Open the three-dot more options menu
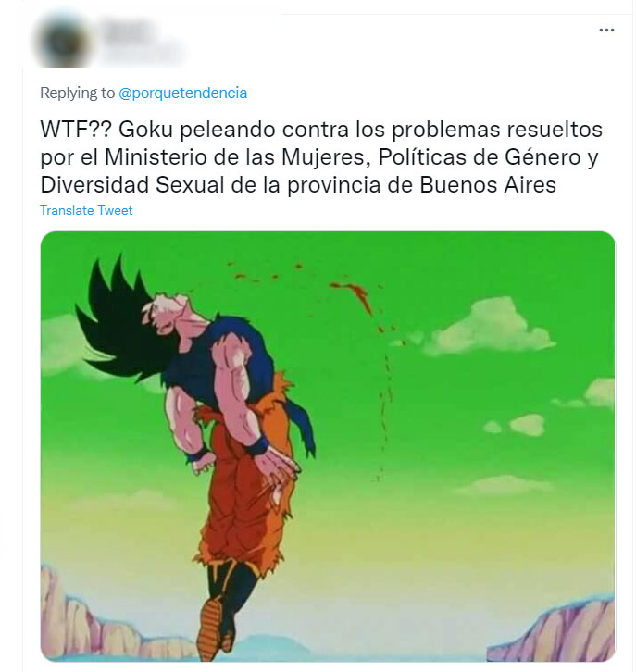Image resolution: width=636 pixels, height=672 pixels. (606, 30)
